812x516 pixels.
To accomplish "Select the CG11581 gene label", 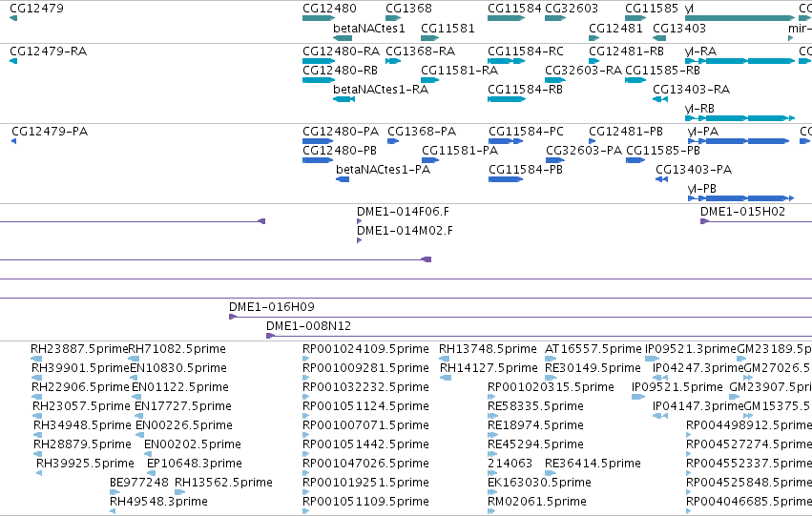I will (x=448, y=29).
